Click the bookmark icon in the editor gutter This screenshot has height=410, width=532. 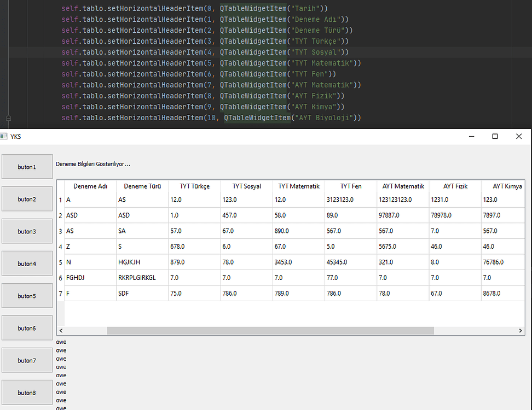[8, 118]
